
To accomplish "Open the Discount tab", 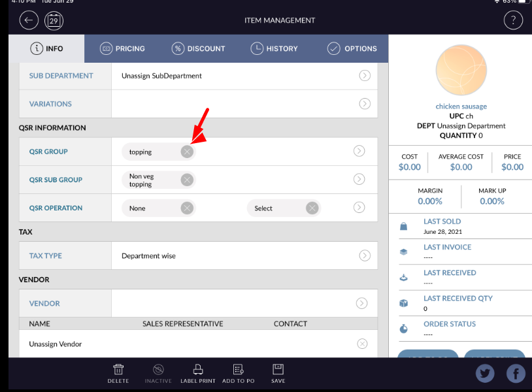I will (198, 48).
